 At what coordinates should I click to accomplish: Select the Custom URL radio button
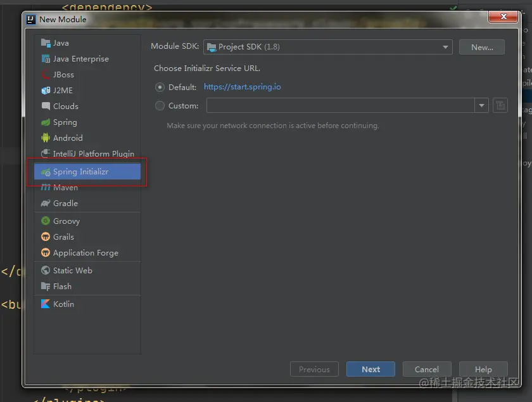point(160,106)
